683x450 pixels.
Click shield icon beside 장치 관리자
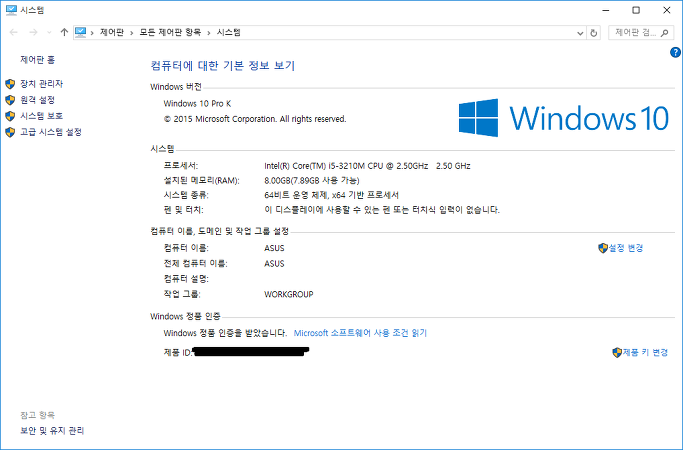(10, 84)
